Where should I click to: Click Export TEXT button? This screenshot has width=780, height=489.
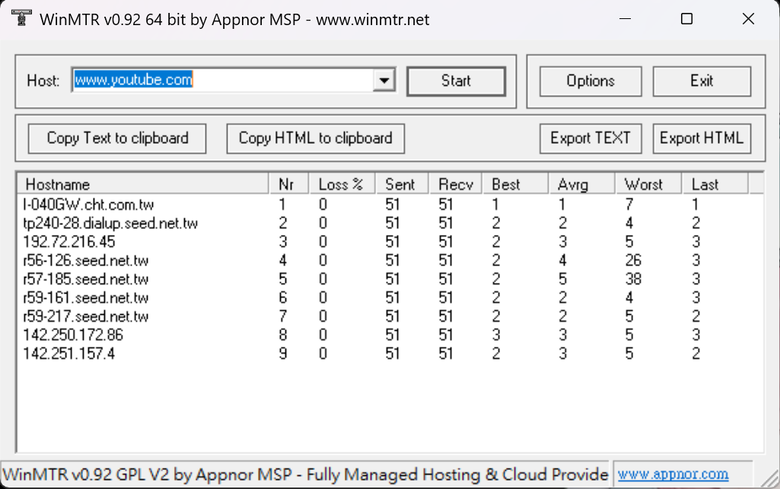[590, 138]
